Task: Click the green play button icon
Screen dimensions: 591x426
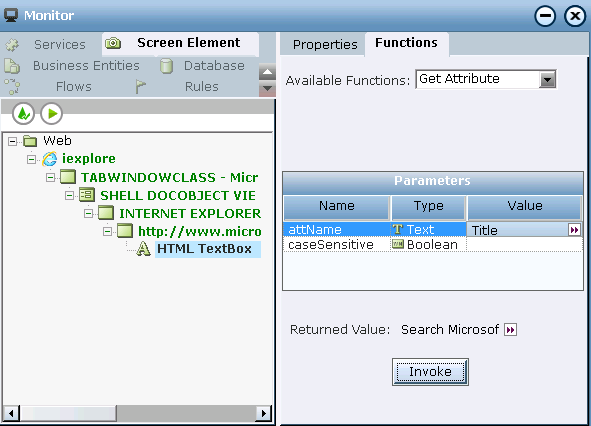Action: pos(52,113)
